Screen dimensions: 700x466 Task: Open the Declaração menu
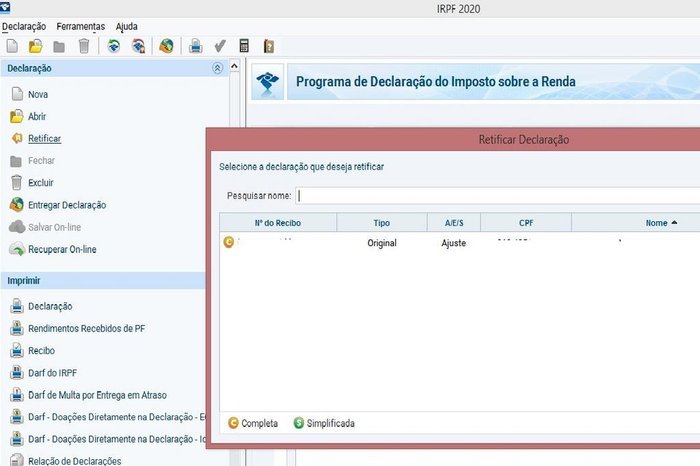tap(24, 26)
